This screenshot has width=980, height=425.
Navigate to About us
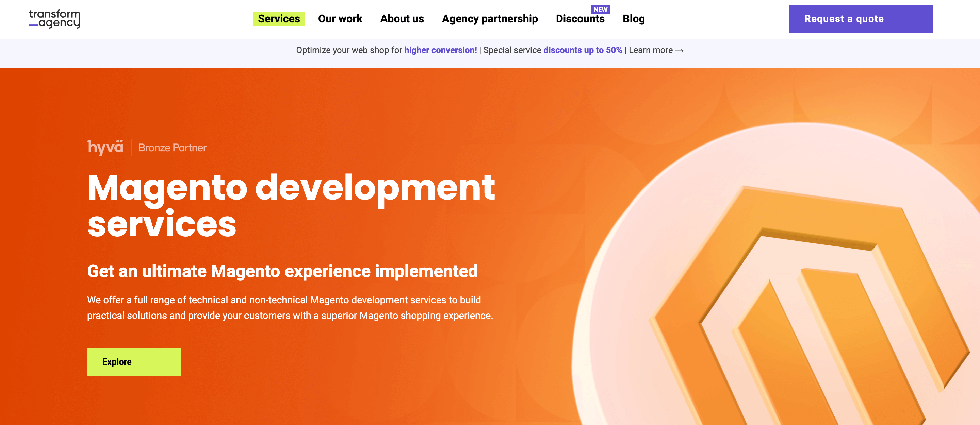click(x=402, y=19)
